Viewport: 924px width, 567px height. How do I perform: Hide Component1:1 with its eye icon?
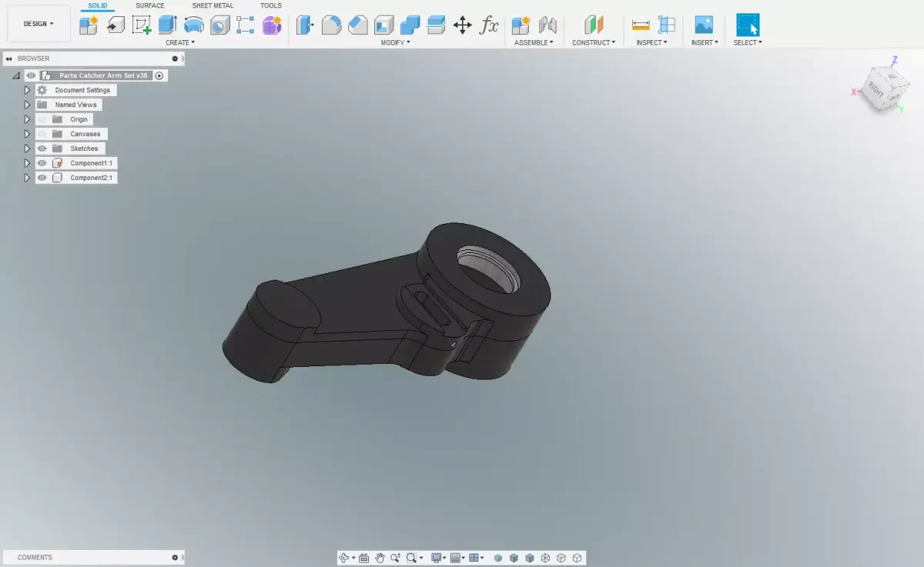pos(42,163)
